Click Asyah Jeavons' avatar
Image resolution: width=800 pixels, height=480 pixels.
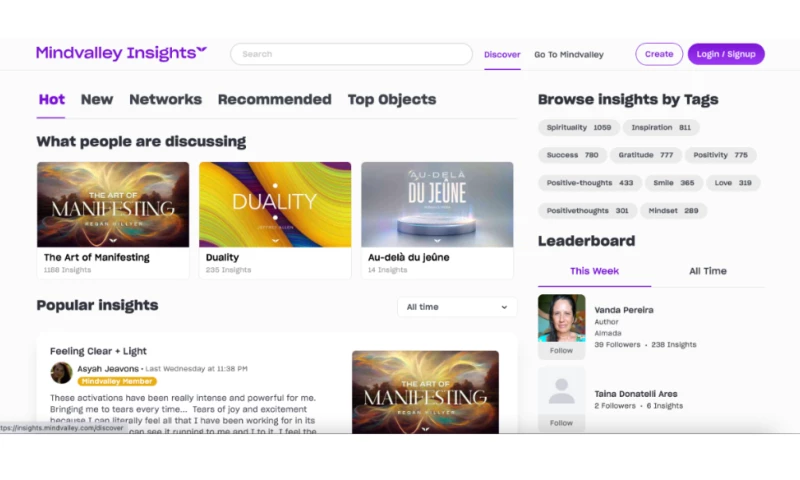(x=61, y=373)
